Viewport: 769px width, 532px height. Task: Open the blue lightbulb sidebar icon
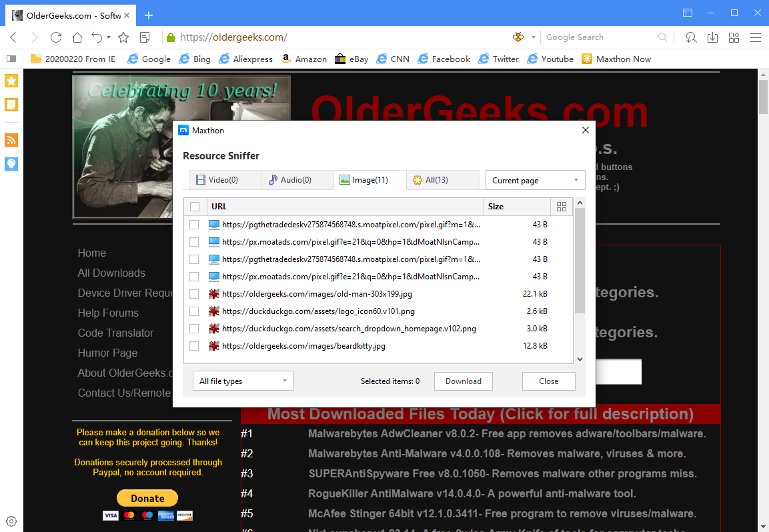click(x=11, y=164)
